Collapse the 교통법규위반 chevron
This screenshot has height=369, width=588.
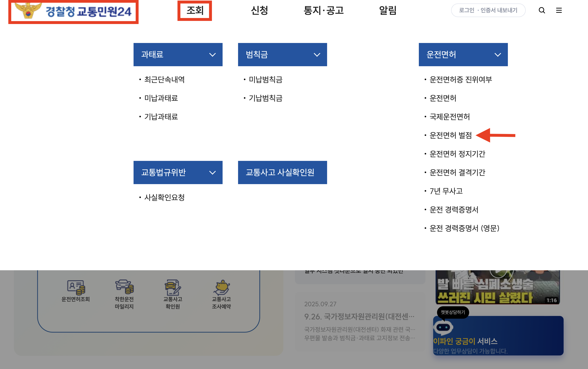[212, 172]
